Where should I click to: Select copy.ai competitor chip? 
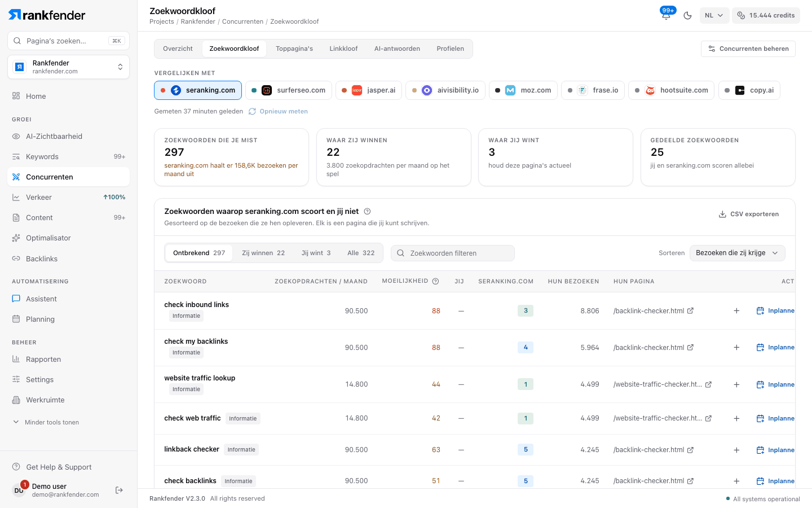749,90
